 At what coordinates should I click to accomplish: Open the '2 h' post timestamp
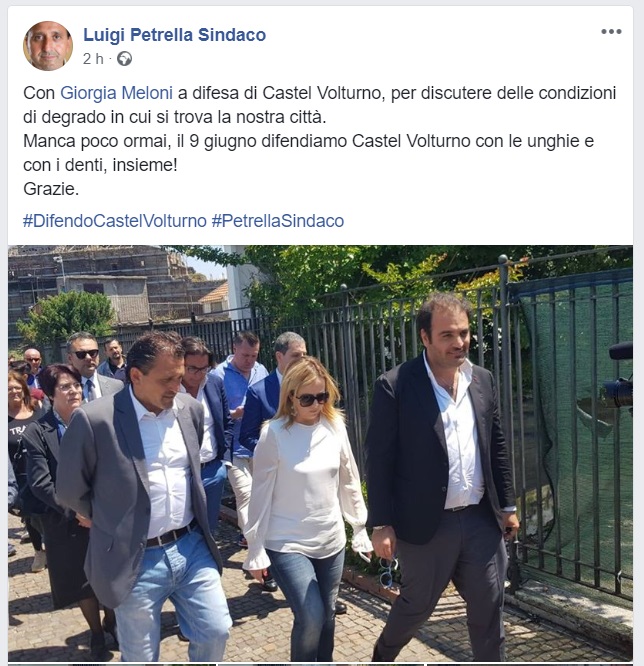click(x=93, y=59)
